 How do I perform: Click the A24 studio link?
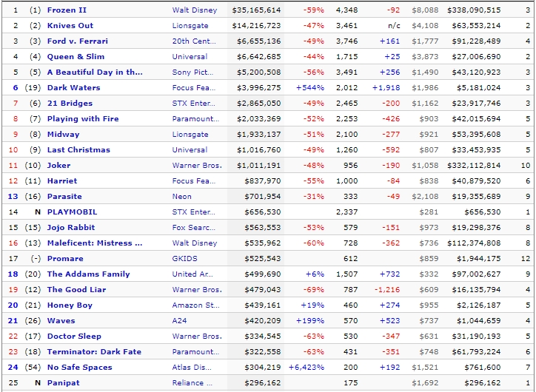pos(179,321)
